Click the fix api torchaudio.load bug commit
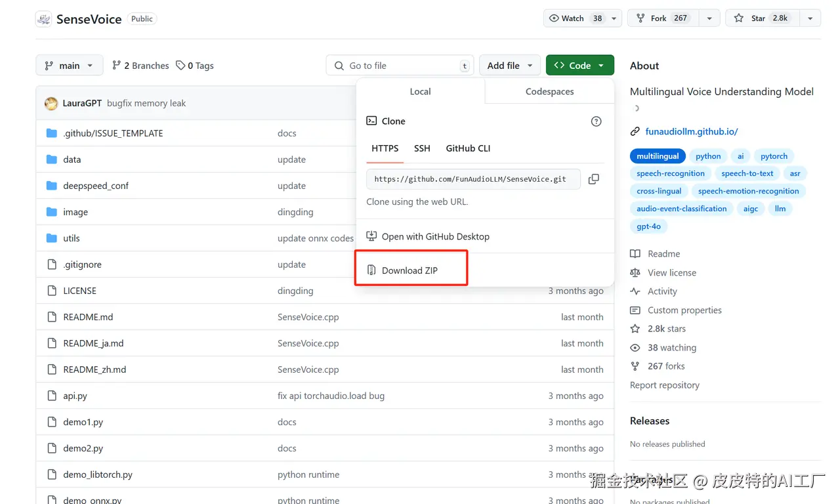This screenshot has width=840, height=504. pyautogui.click(x=331, y=396)
